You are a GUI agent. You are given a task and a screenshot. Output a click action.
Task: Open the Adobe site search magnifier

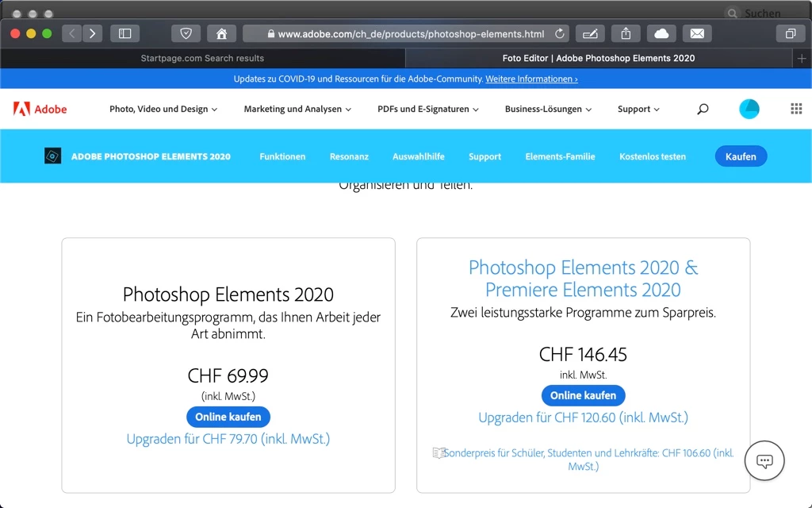tap(703, 109)
